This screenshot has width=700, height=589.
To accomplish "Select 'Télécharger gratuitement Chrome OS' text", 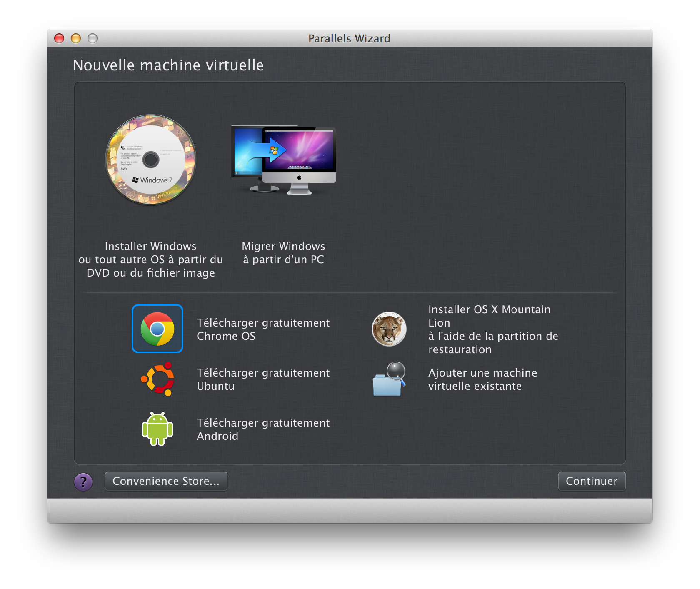I will click(263, 329).
